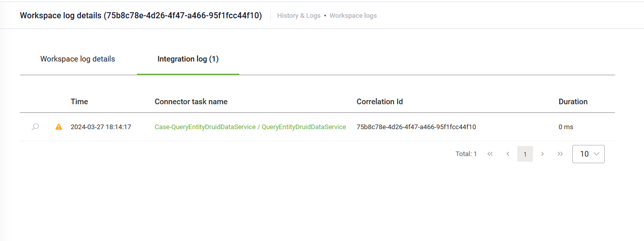Select the Integration log (1) tab
This screenshot has width=644, height=241.
point(188,59)
